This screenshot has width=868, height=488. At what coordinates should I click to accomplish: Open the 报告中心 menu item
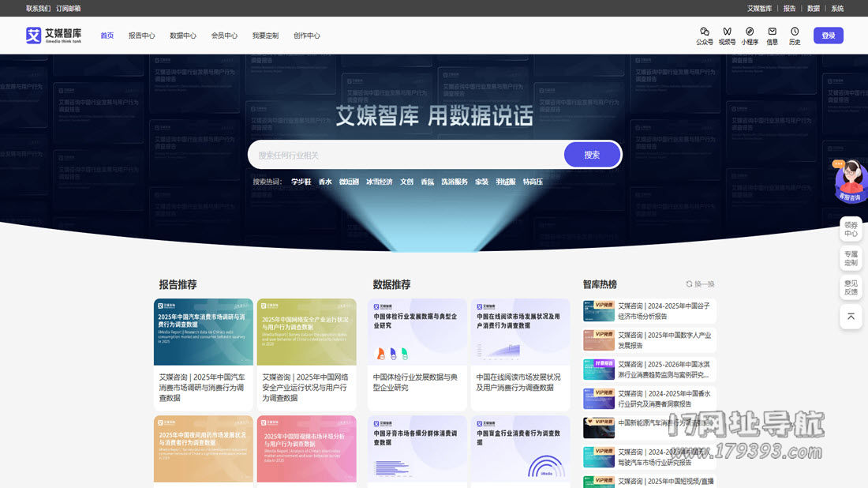[142, 36]
